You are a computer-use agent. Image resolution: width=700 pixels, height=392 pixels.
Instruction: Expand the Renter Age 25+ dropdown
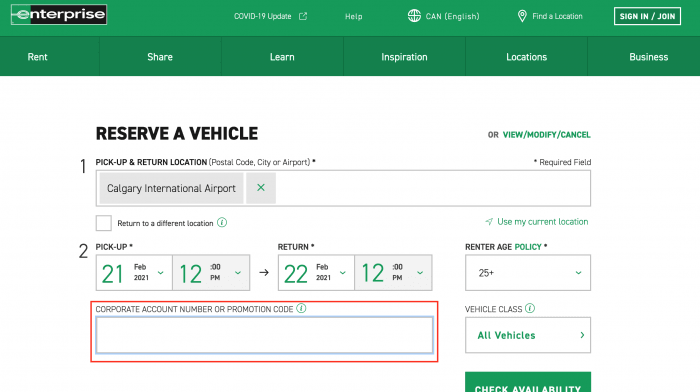528,273
